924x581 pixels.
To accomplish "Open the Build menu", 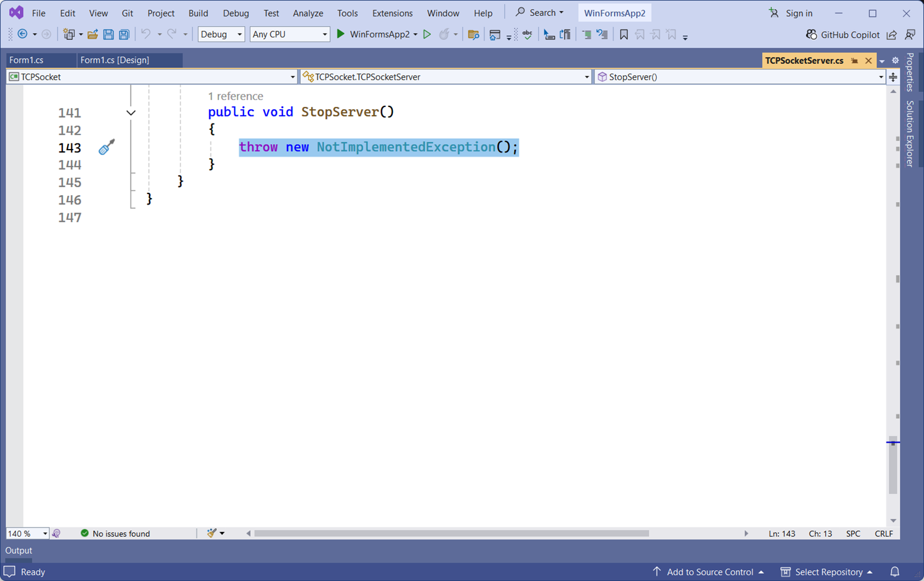I will (x=198, y=13).
